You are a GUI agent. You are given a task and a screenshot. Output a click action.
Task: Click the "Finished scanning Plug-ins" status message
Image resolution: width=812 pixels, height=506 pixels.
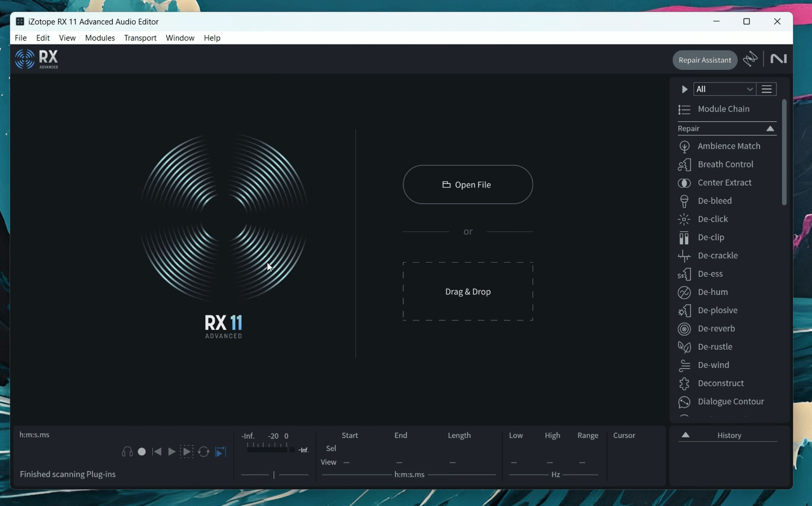click(68, 474)
